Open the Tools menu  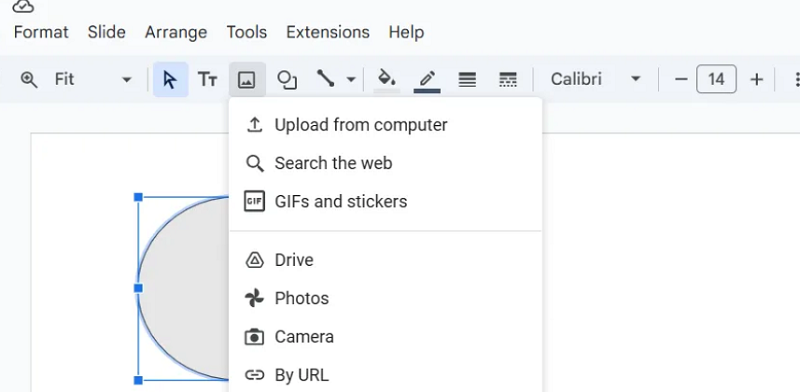pos(247,32)
